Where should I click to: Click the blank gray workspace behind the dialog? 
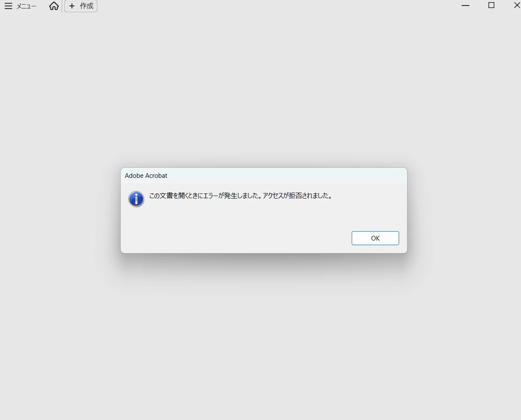(x=260, y=339)
